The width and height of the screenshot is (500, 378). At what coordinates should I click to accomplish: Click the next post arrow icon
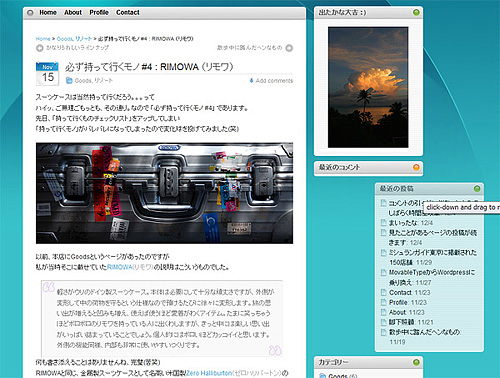coord(289,48)
